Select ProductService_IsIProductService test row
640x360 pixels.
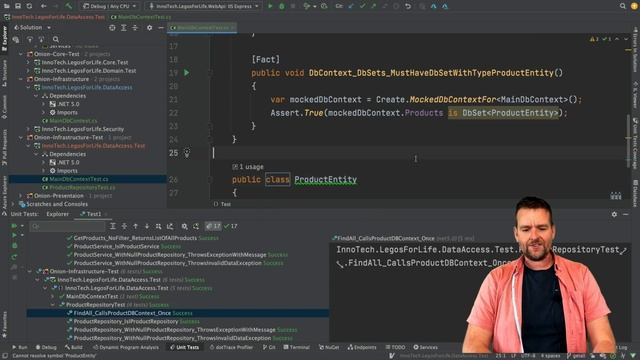[x=116, y=247]
